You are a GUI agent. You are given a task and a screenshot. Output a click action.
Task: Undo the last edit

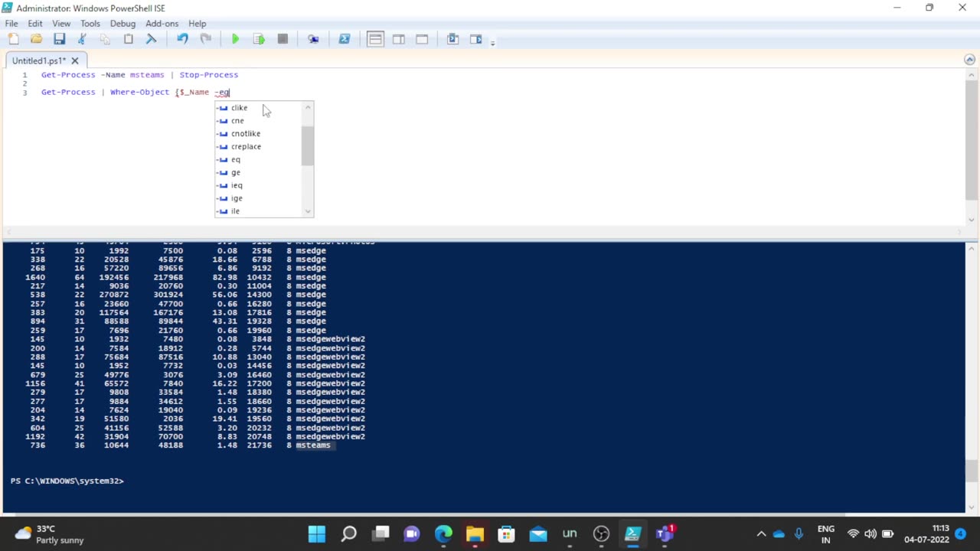182,39
